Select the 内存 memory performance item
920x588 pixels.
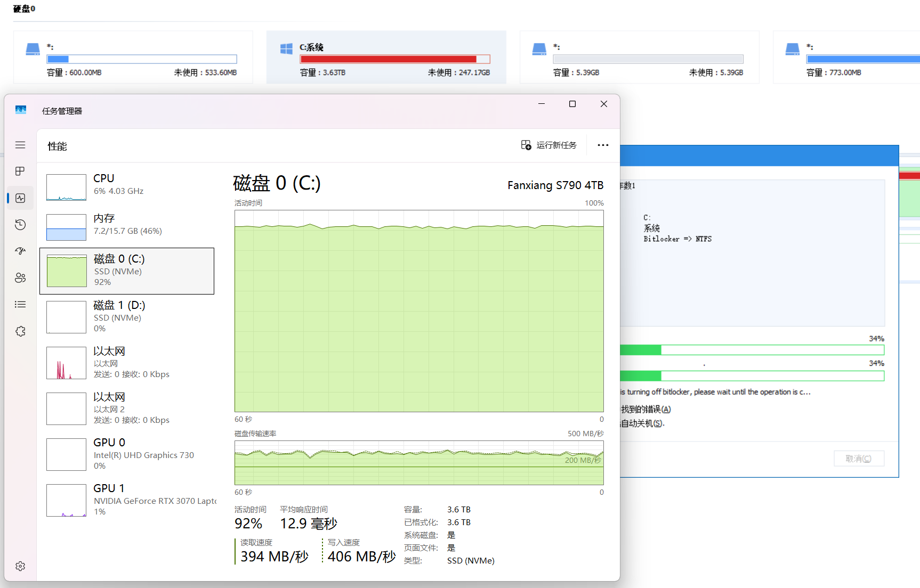[x=127, y=226]
